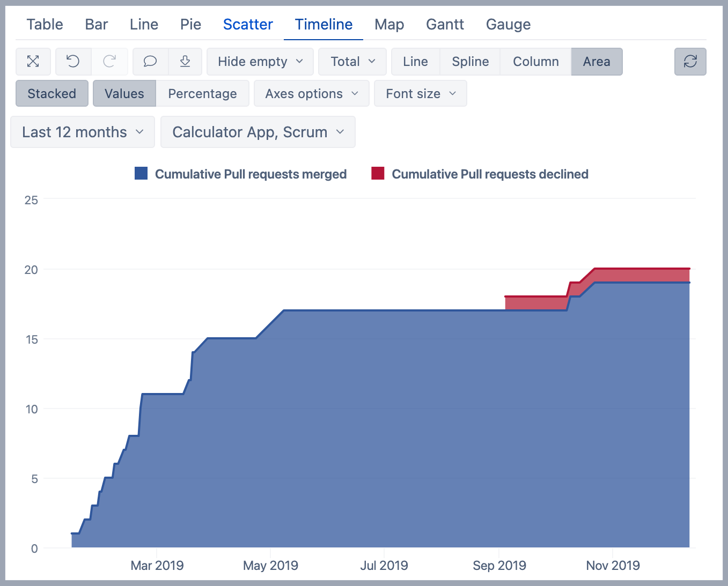Open the comment speech bubble icon
The height and width of the screenshot is (586, 728).
point(150,62)
